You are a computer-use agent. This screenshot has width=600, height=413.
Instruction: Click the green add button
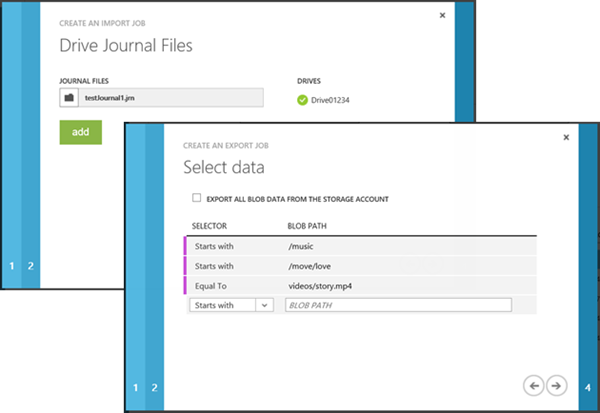tap(80, 132)
